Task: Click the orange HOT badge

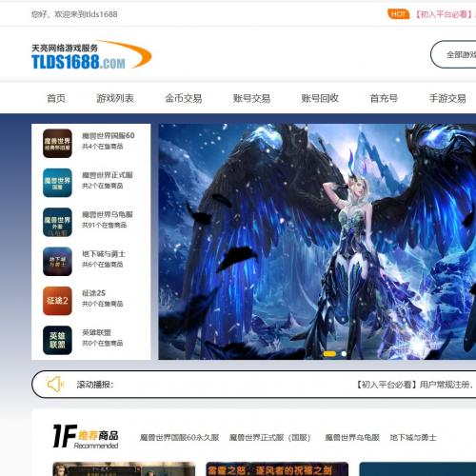Action: [398, 14]
